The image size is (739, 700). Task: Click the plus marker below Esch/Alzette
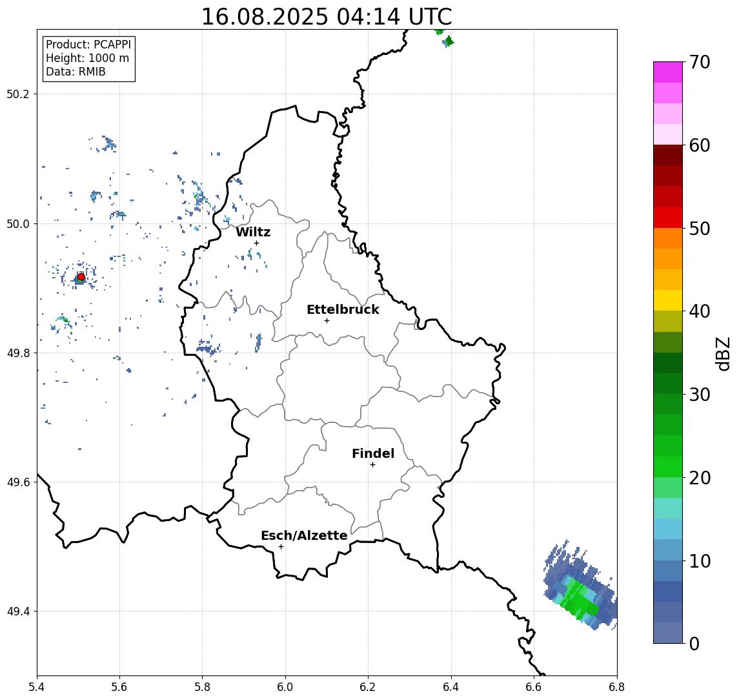pos(281,547)
